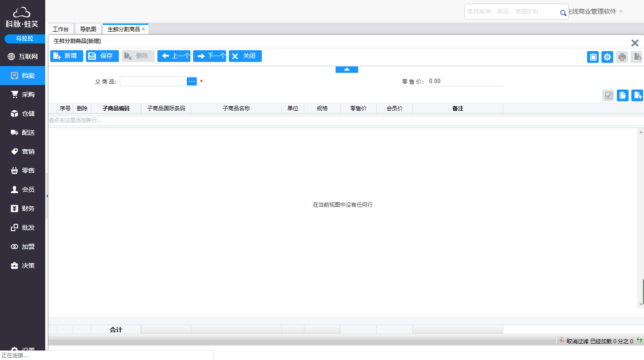Open 父商品 lookup with ellipsis button
Viewport: 644px width, 360px height.
click(192, 81)
